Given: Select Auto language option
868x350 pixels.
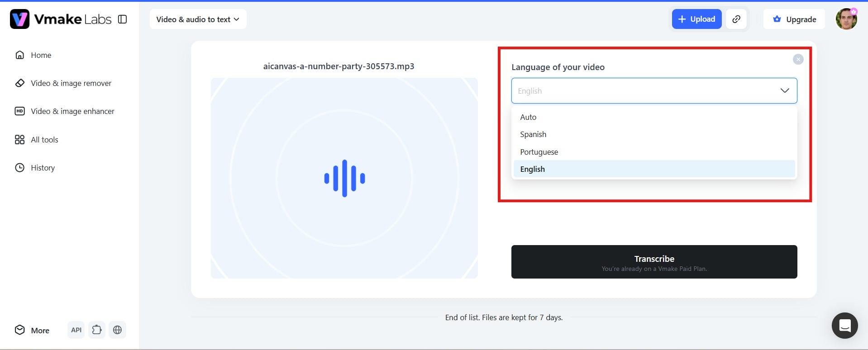Looking at the screenshot, I should (654, 117).
